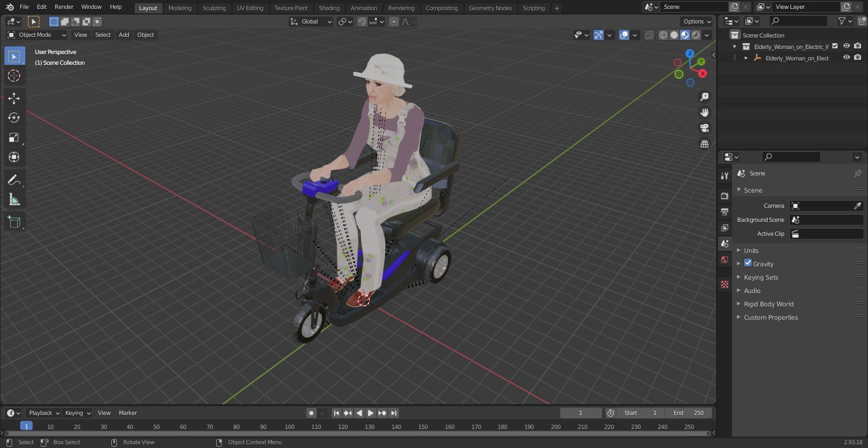This screenshot has width=868, height=448.
Task: Open the File menu
Action: 24,7
